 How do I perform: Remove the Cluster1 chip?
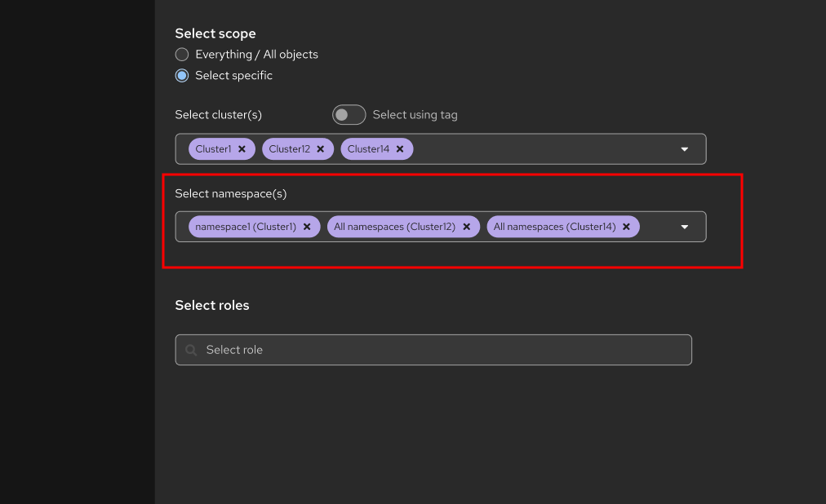click(242, 149)
